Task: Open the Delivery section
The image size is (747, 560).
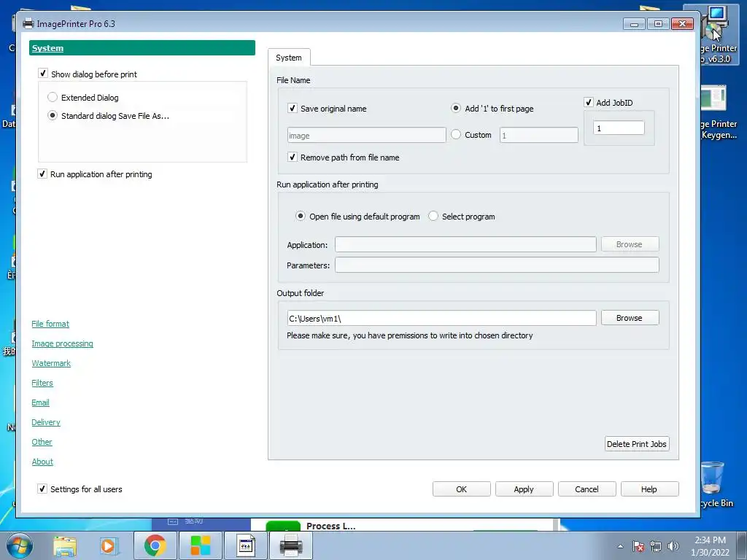Action: pyautogui.click(x=46, y=422)
